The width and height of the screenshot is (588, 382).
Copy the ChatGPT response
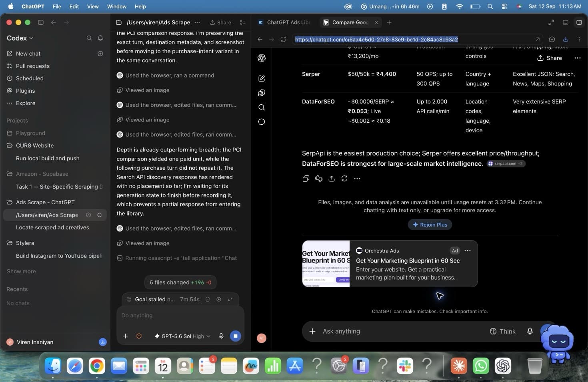[306, 179]
